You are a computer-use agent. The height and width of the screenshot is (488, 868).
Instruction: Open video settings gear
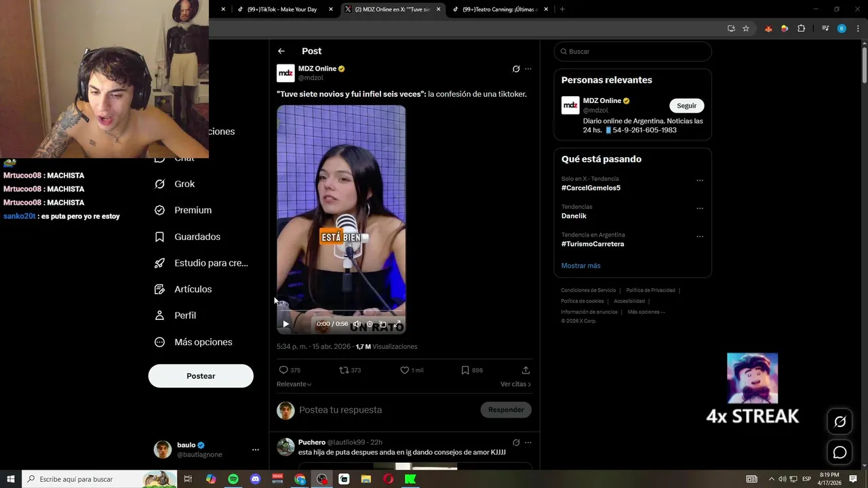point(370,324)
